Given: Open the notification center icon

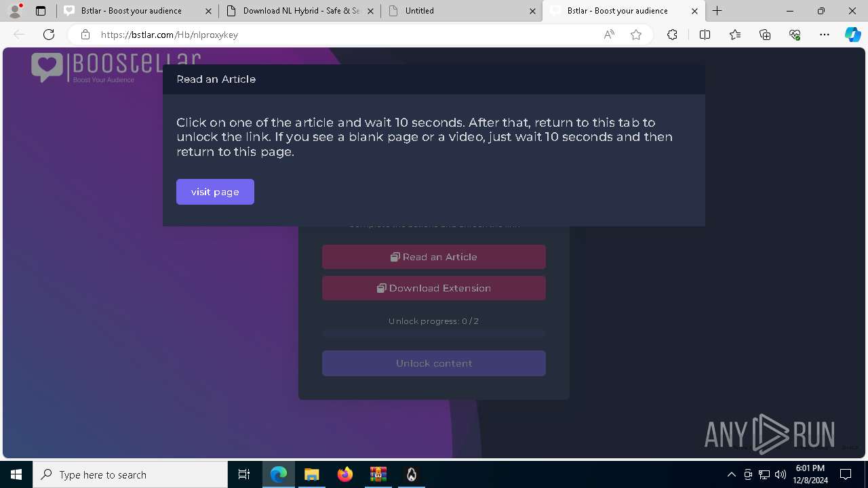Looking at the screenshot, I should (x=846, y=474).
